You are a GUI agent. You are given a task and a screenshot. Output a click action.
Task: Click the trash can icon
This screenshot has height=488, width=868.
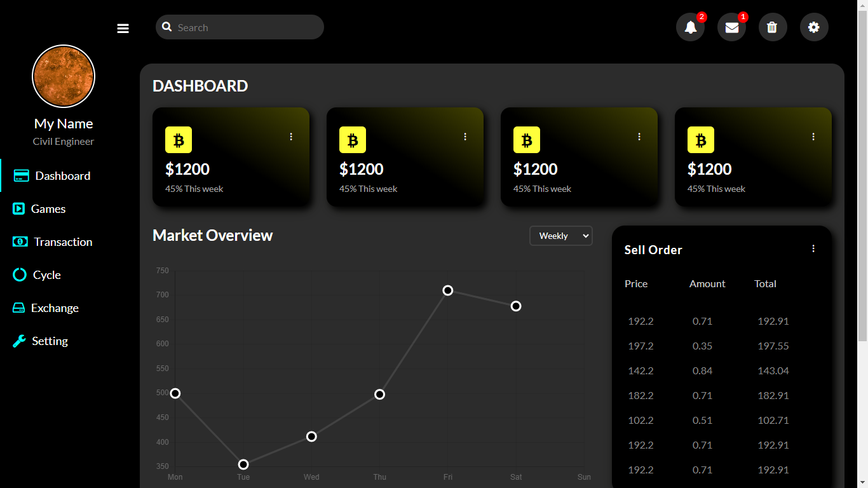773,27
